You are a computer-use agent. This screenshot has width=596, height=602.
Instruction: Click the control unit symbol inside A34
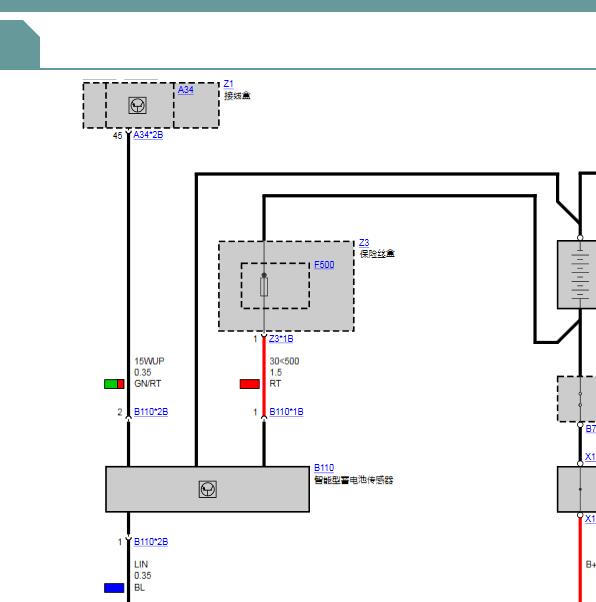[x=137, y=105]
